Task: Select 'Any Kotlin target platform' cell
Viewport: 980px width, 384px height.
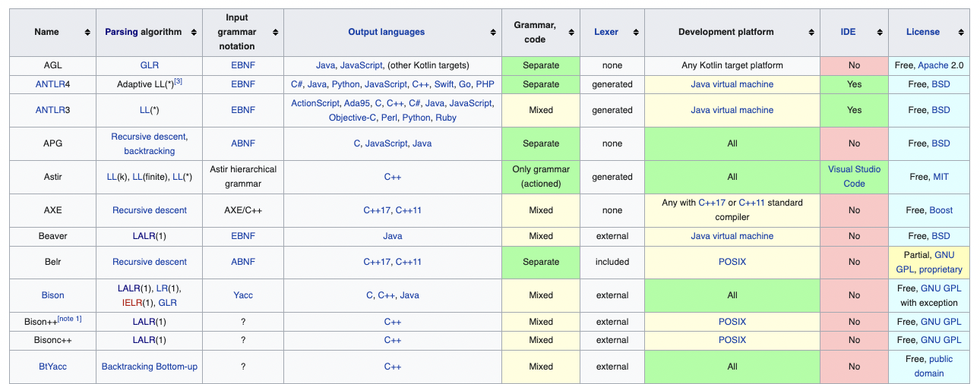Action: (732, 65)
